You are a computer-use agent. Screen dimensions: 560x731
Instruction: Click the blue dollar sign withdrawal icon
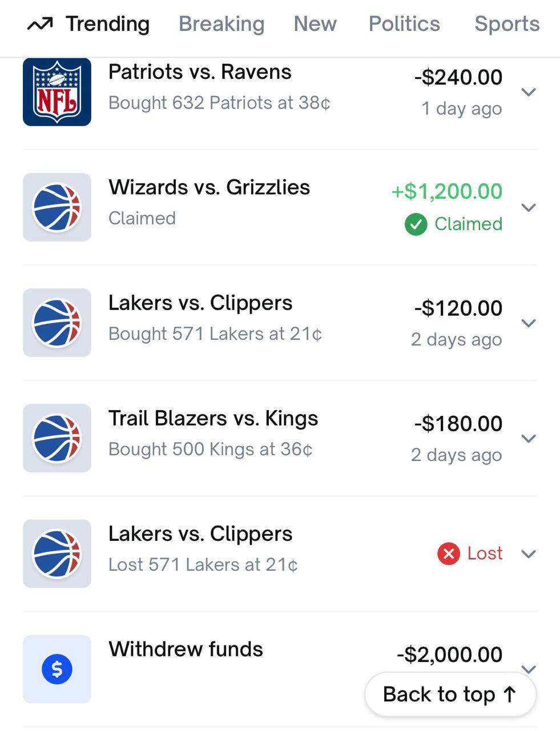(57, 669)
